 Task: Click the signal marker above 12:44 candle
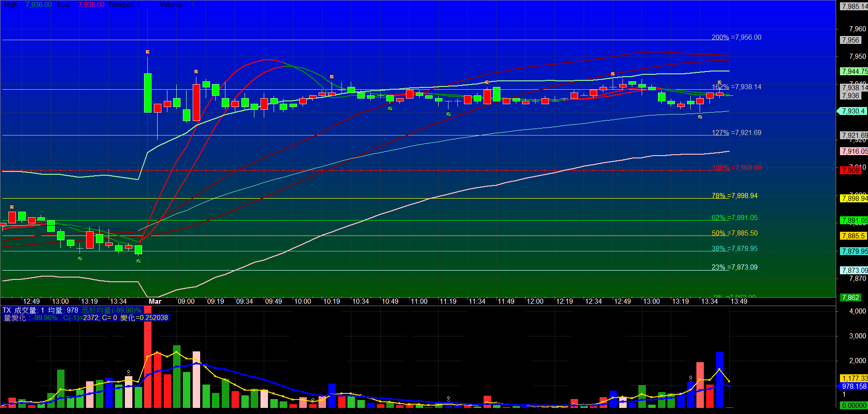click(x=613, y=74)
